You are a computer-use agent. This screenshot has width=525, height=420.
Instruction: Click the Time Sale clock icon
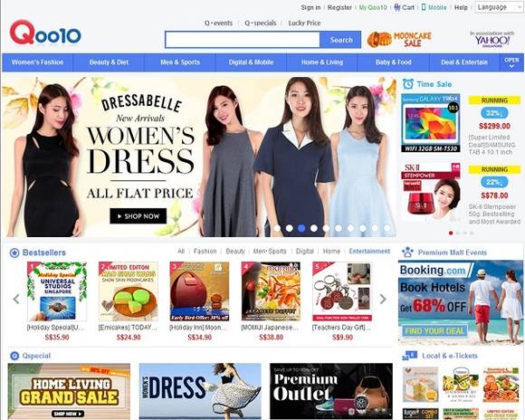[408, 84]
